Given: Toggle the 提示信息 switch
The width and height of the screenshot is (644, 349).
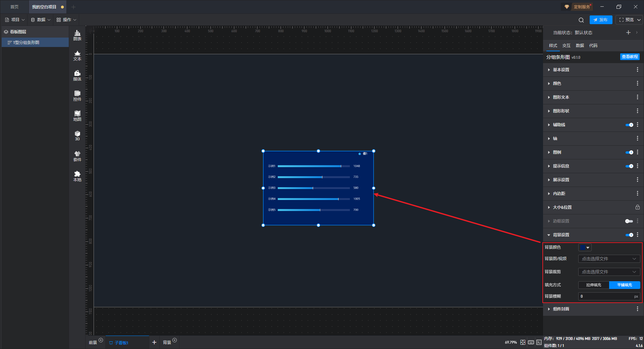Looking at the screenshot, I should click(629, 166).
